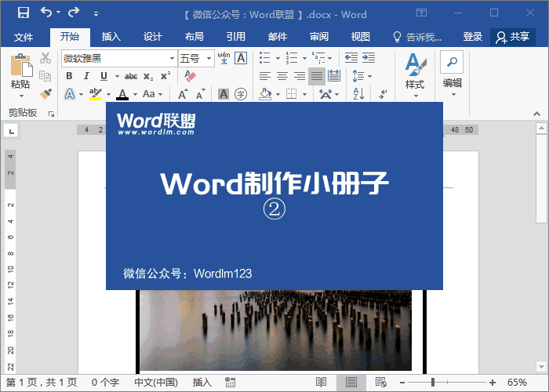Image resolution: width=549 pixels, height=392 pixels.
Task: Decrease font size with smaller A
Action: click(200, 94)
